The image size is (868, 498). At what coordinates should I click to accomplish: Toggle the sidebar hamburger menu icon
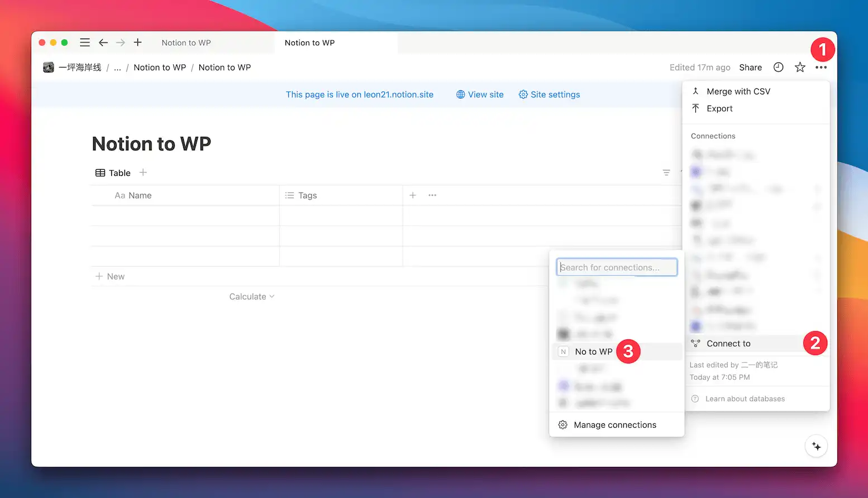point(85,42)
